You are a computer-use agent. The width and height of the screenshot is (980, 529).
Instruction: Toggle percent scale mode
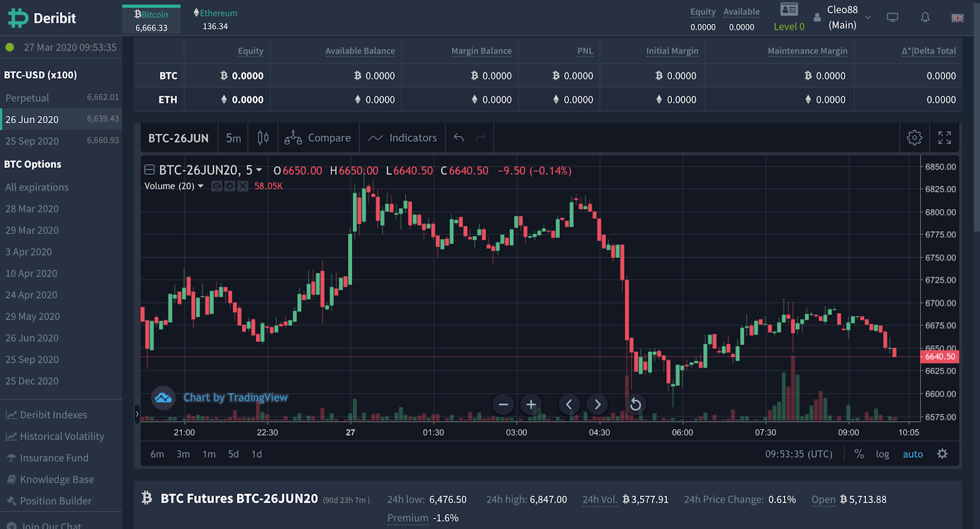pos(859,454)
